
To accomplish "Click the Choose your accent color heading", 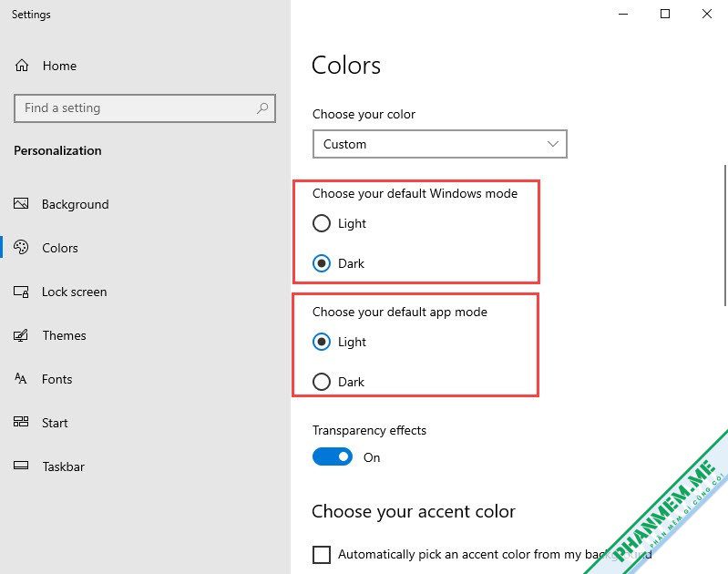I will point(414,511).
